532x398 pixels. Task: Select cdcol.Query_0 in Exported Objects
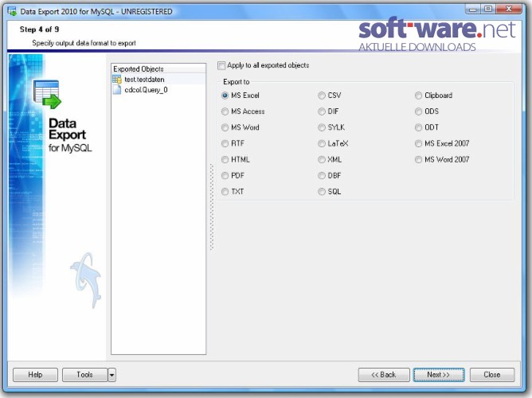pyautogui.click(x=158, y=90)
